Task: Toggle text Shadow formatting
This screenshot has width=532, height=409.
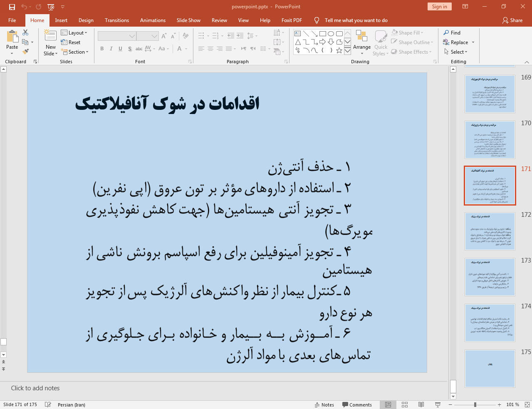Action: point(130,49)
